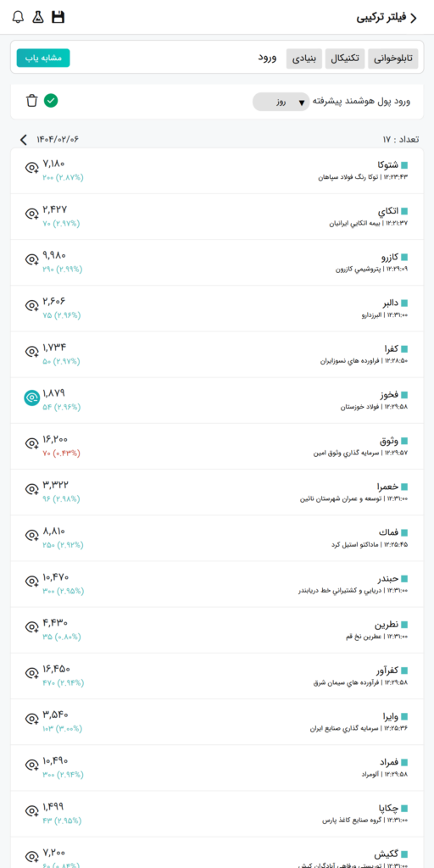Click the teal square beside دالبر
Screen dimensions: 434x868
click(x=404, y=303)
